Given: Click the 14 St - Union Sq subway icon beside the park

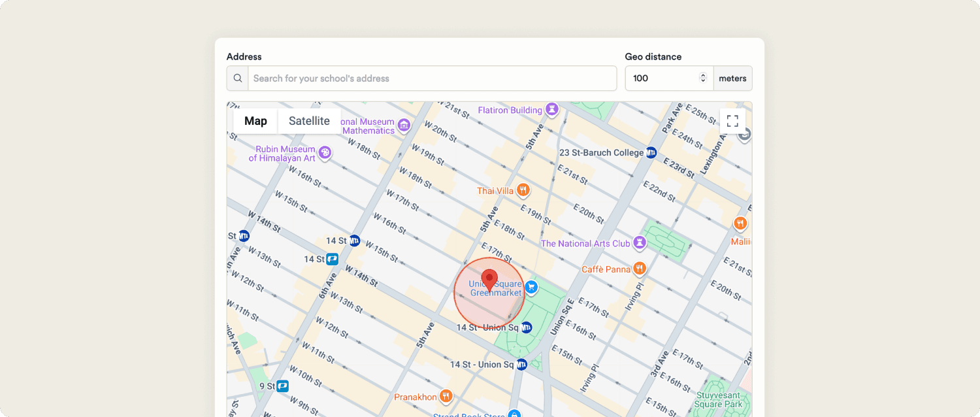Looking at the screenshot, I should click(x=527, y=327).
